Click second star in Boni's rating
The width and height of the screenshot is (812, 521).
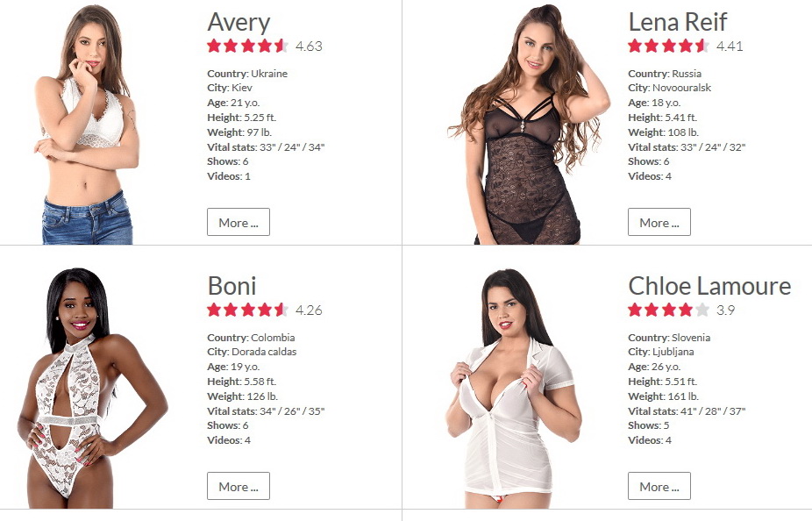pos(231,310)
